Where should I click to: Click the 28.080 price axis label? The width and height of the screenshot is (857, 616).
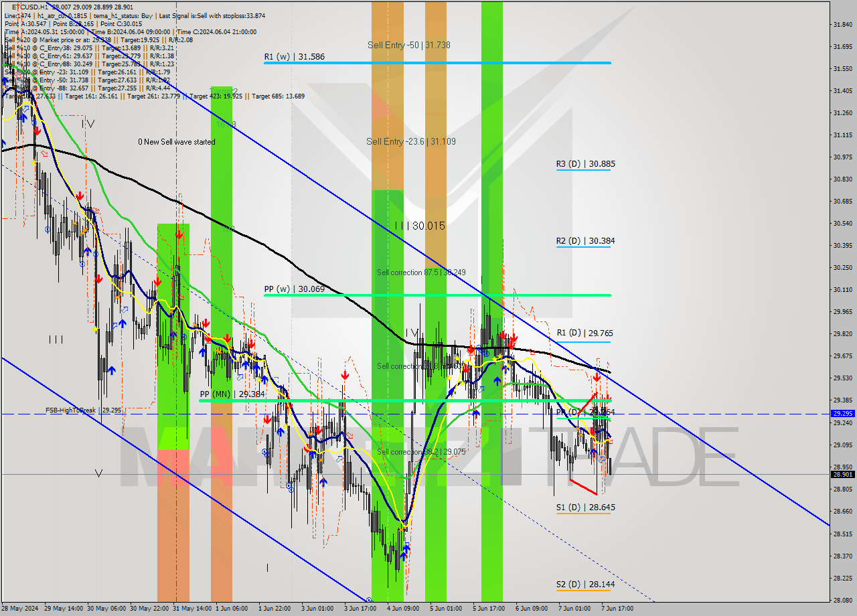point(842,600)
